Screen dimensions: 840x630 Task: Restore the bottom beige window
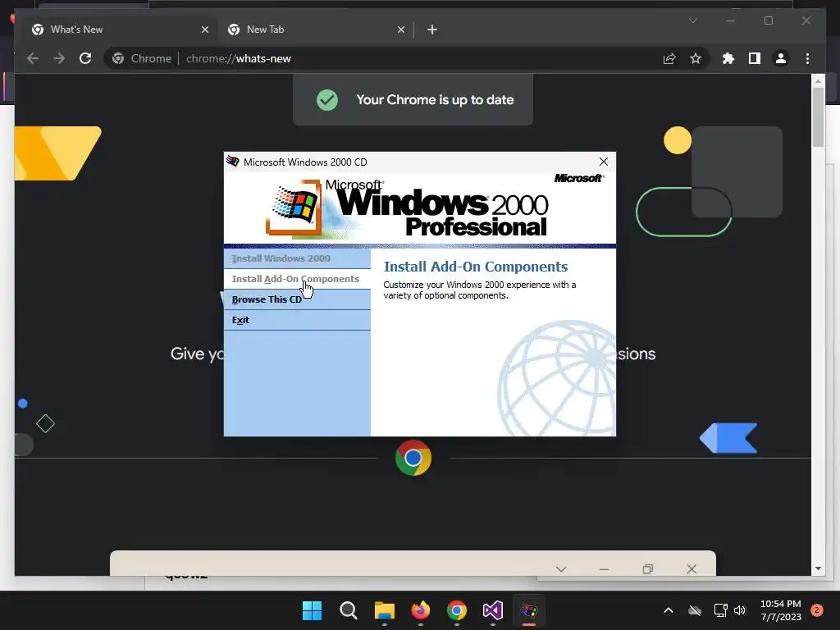(x=648, y=569)
